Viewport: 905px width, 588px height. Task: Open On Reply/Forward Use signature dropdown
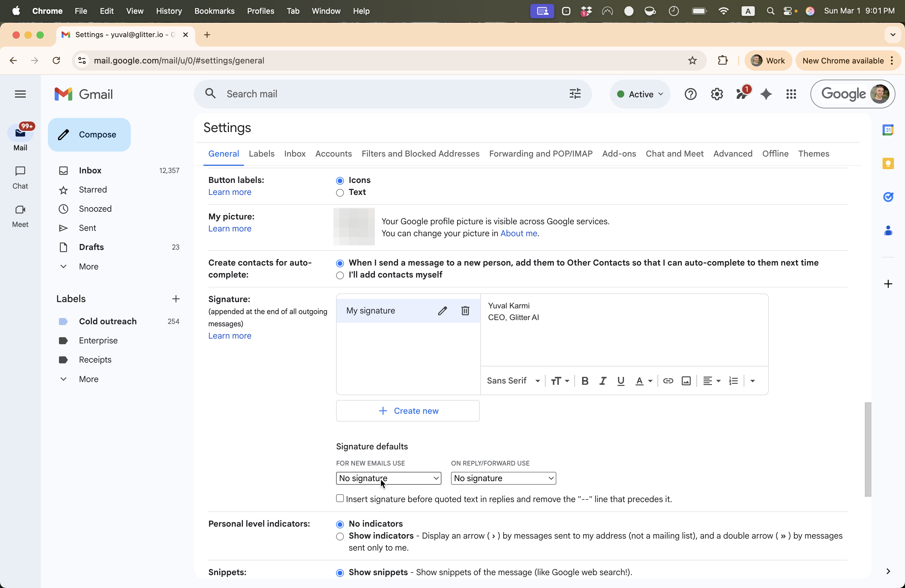tap(503, 478)
